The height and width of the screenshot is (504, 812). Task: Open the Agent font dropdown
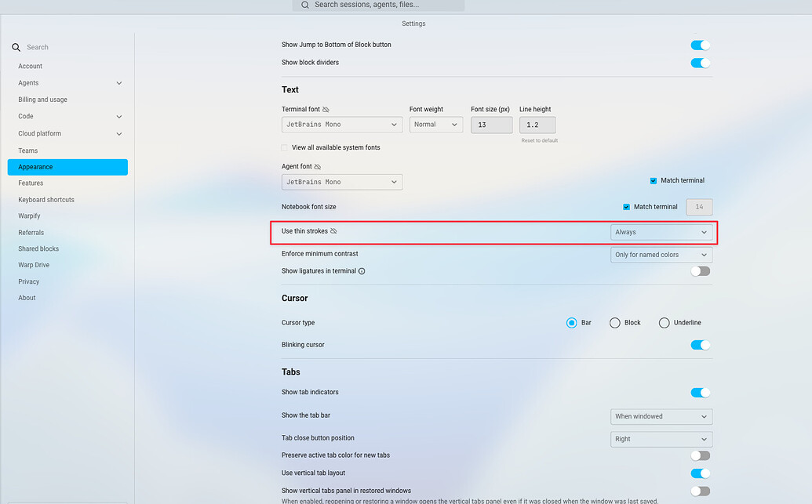342,182
